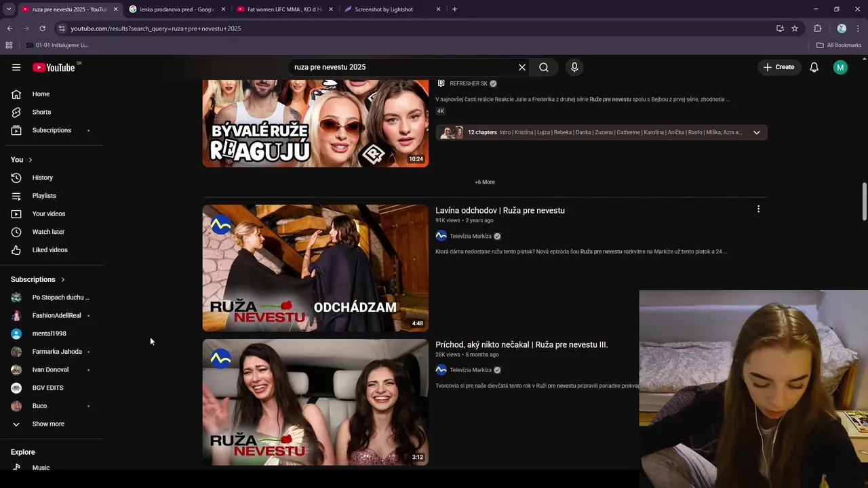
Task: Open a new browser tab
Action: [454, 9]
